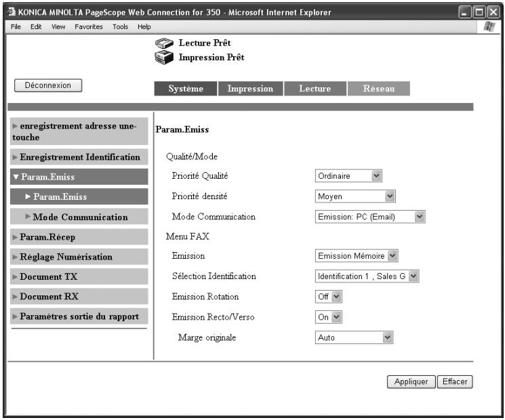Open the Document RX sidebar item
This screenshot has height=420, width=505.
[79, 297]
